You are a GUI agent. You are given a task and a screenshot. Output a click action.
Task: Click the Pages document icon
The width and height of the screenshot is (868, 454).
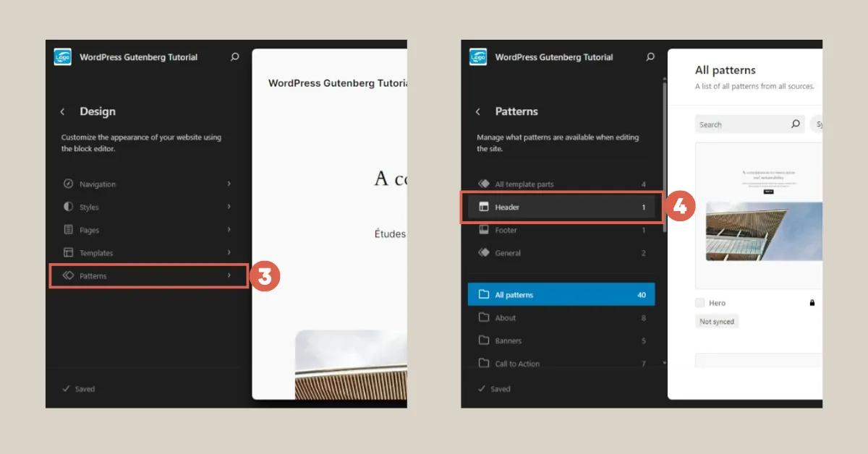[x=69, y=229]
